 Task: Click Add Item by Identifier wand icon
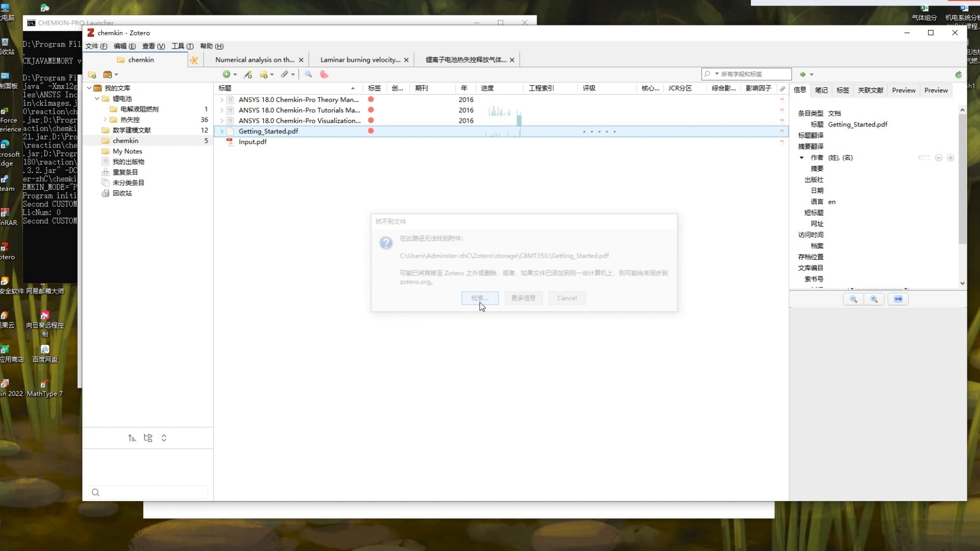tap(248, 74)
